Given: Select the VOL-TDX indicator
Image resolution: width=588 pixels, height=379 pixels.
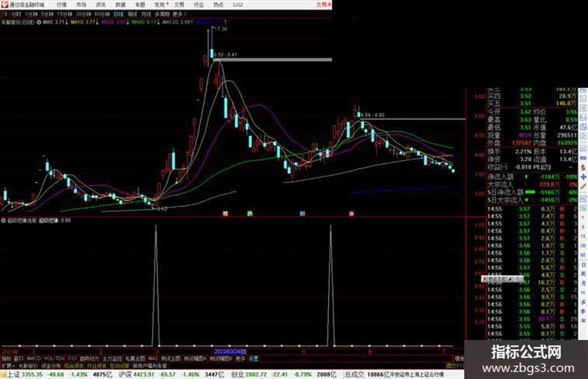Looking at the screenshot, I should click(54, 358).
